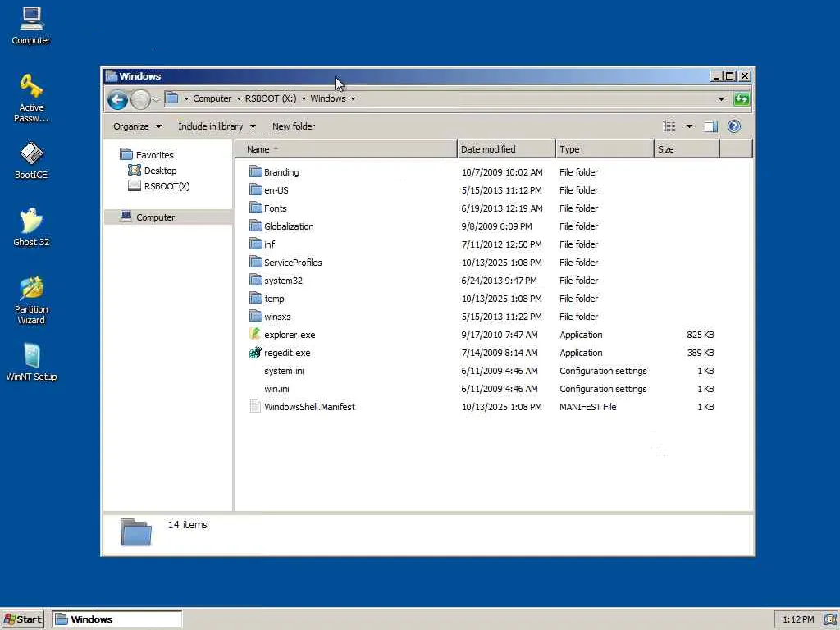Viewport: 840px width, 630px height.
Task: Open Partition Wizard desktop icon
Action: pos(31,300)
